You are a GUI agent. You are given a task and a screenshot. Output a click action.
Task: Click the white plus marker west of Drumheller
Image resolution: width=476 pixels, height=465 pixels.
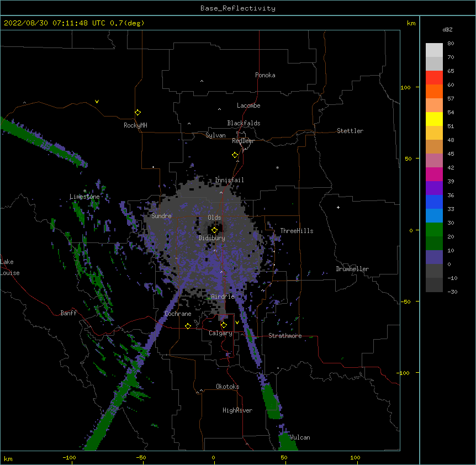pos(338,207)
